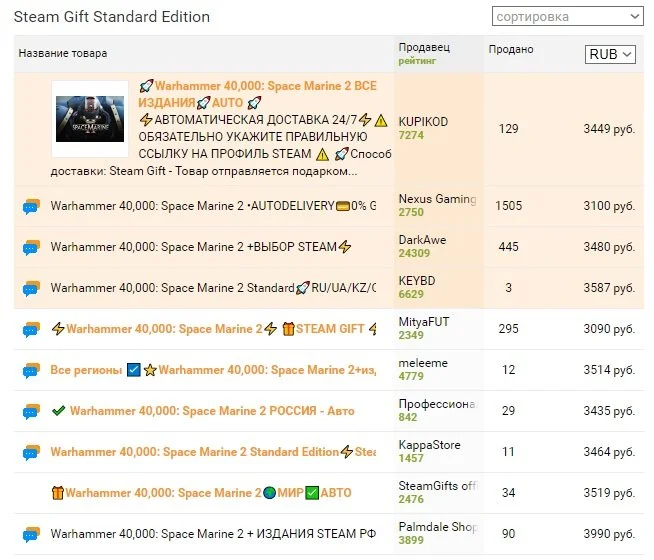Click the chat icon in Профессионал row
This screenshot has width=654, height=560.
click(31, 411)
